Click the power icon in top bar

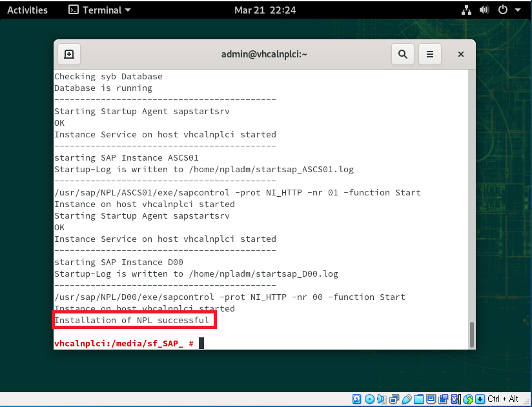(x=502, y=10)
